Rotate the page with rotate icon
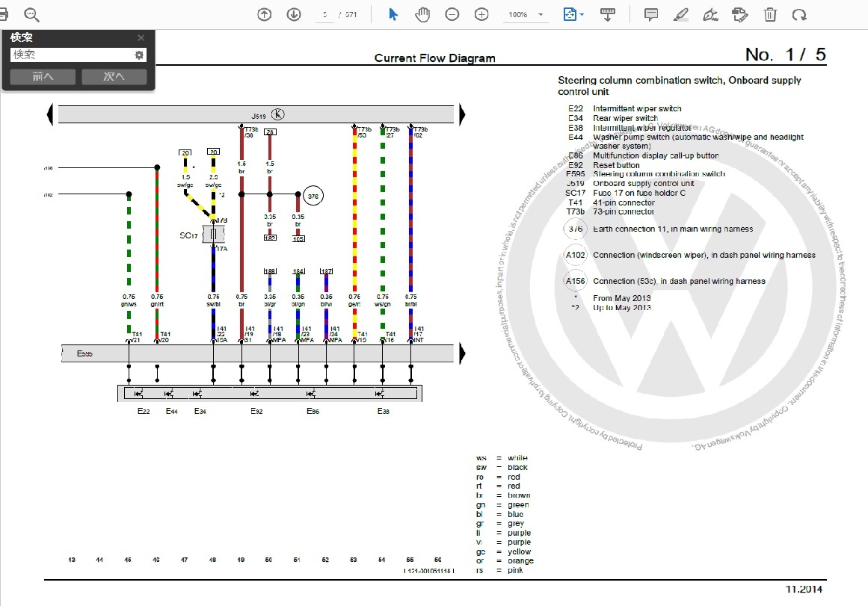 tap(799, 14)
